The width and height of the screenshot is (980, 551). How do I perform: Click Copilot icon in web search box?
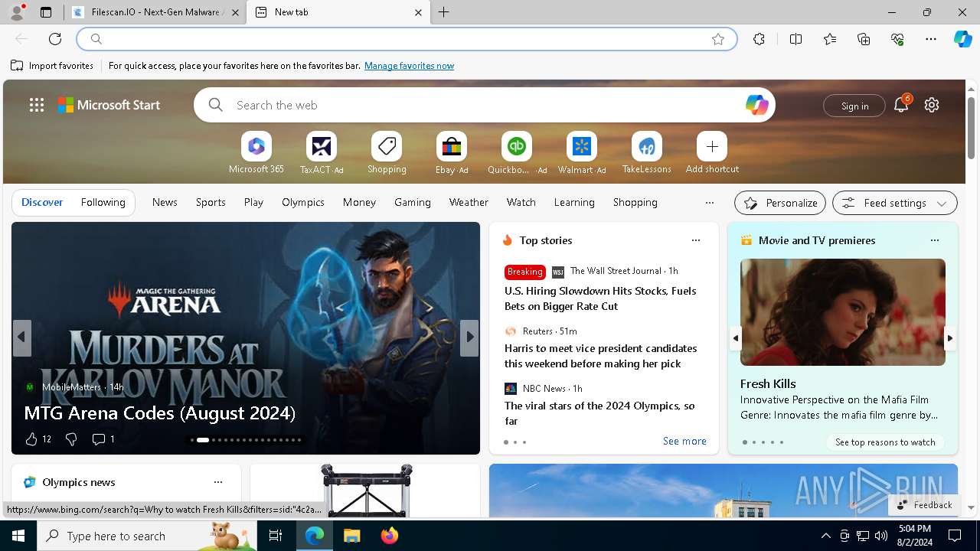click(756, 105)
